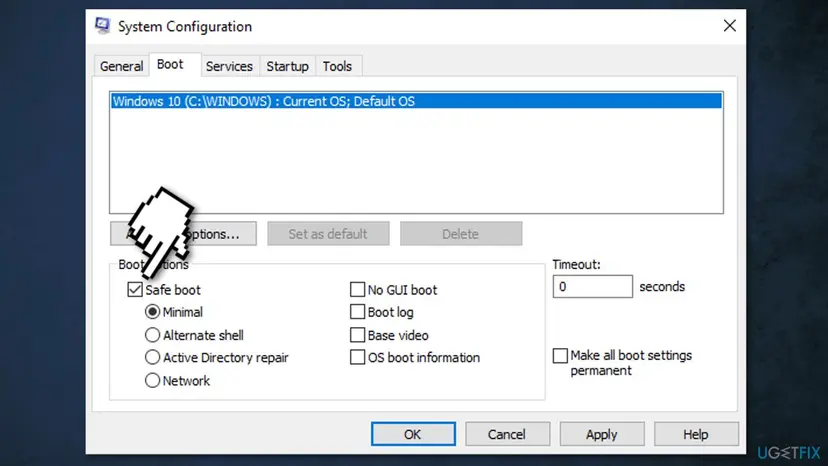828x466 pixels.
Task: Open the Tools tab
Action: (337, 66)
